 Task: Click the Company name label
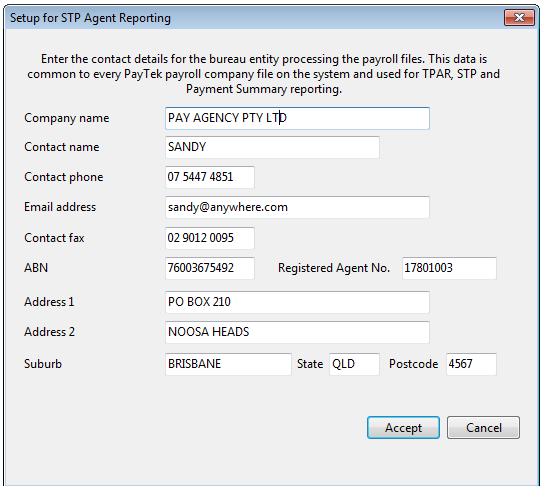pyautogui.click(x=67, y=118)
